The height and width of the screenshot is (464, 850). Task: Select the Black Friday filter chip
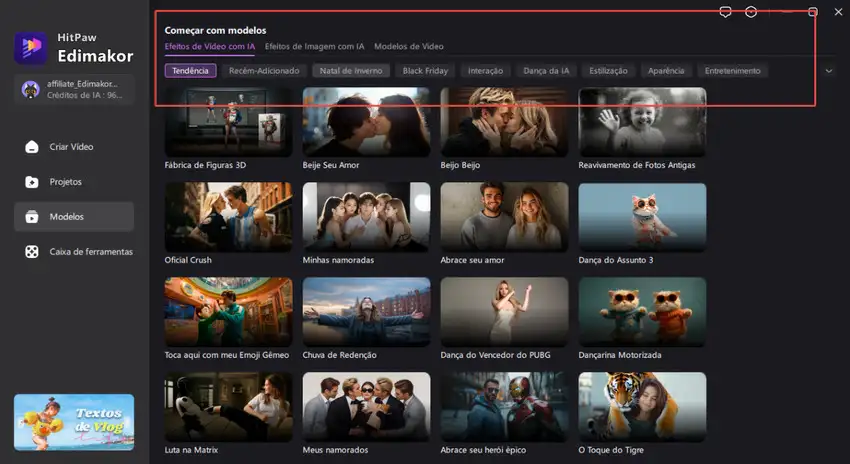coord(426,71)
